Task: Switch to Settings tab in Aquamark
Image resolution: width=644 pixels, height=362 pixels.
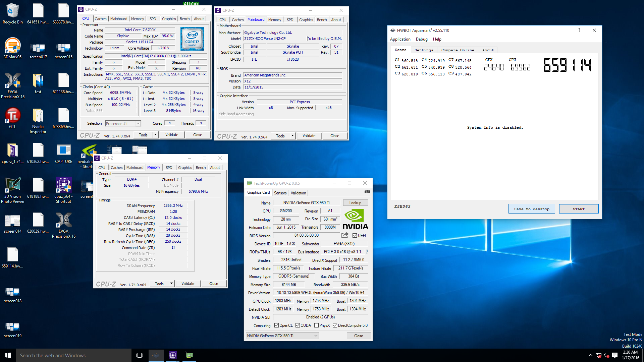Action: point(424,50)
